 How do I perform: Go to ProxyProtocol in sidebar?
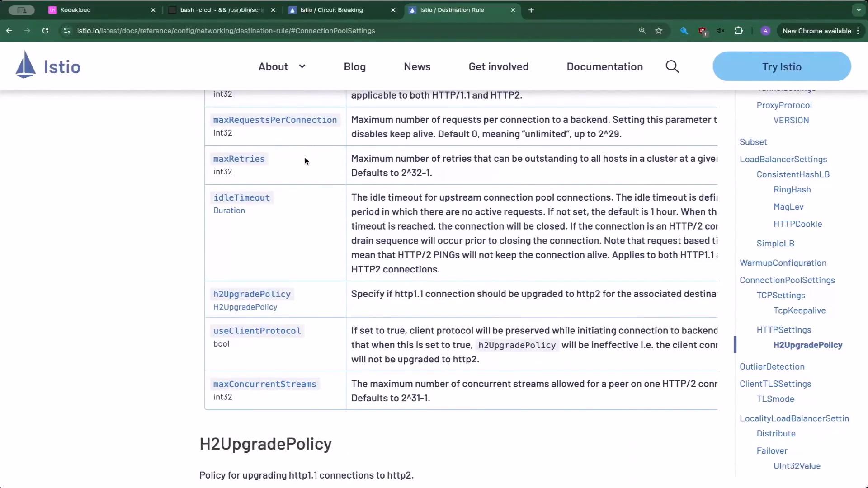pyautogui.click(x=784, y=105)
